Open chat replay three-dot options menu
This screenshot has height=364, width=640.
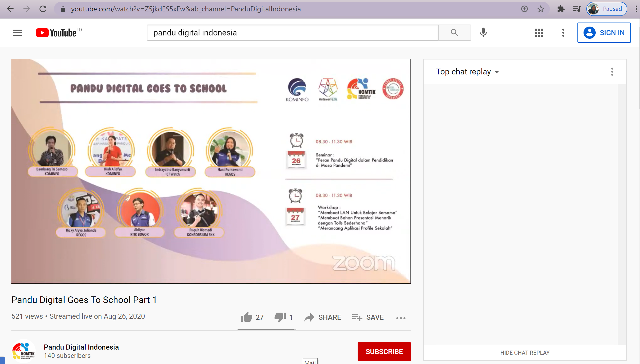(x=612, y=72)
